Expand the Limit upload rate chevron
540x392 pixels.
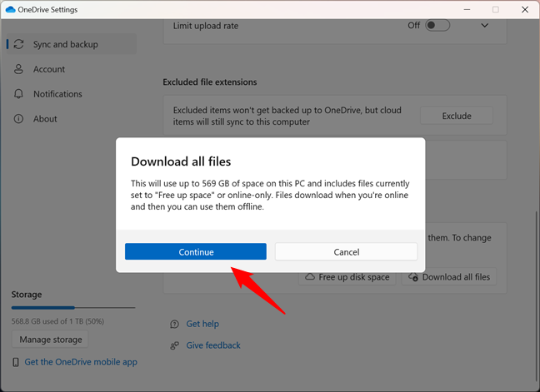(x=485, y=26)
